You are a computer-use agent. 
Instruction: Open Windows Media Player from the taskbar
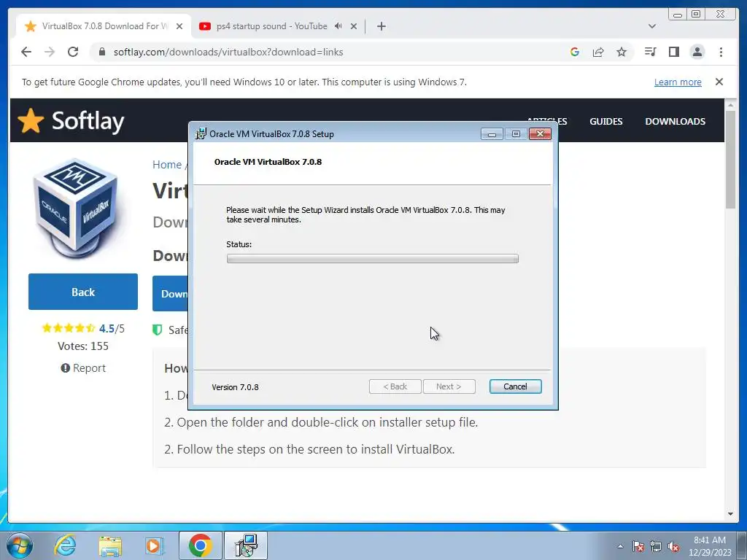pyautogui.click(x=155, y=545)
